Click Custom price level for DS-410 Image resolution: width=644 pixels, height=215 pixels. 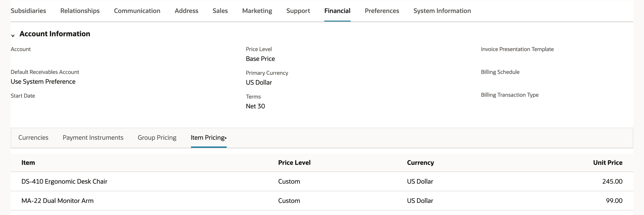[289, 181]
